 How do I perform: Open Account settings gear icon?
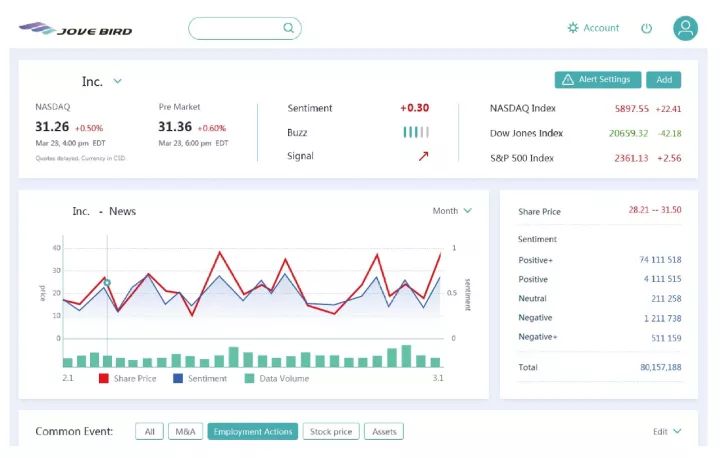(573, 28)
